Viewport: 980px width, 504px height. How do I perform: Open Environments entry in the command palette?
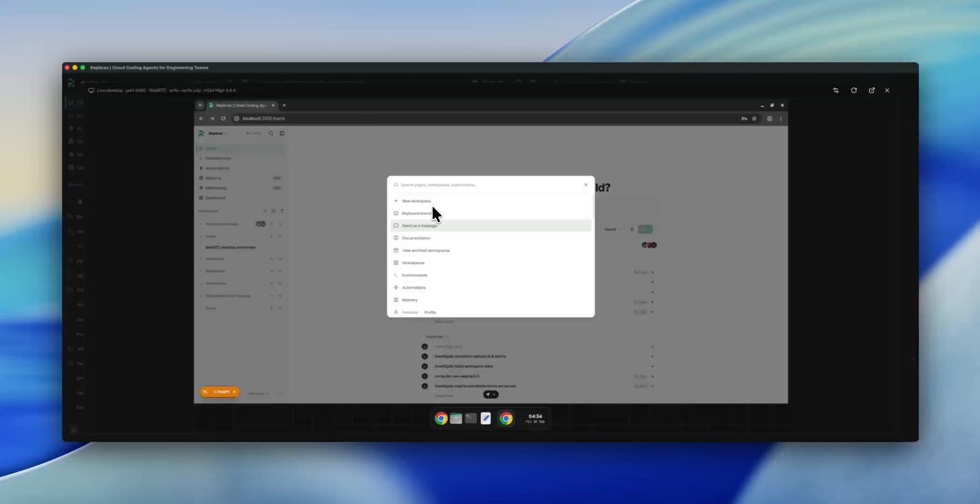(490, 275)
